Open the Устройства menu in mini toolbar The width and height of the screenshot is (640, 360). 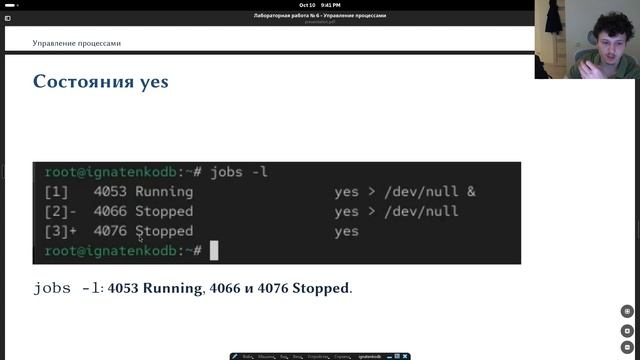318,356
